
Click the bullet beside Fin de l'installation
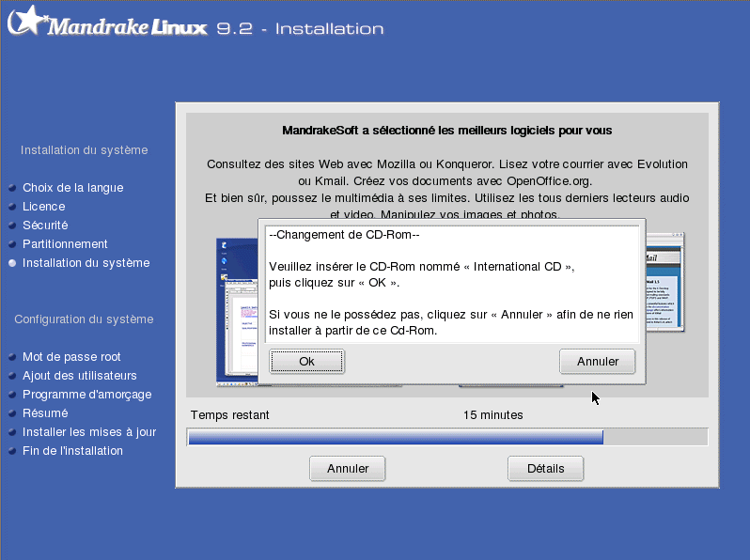(x=12, y=451)
